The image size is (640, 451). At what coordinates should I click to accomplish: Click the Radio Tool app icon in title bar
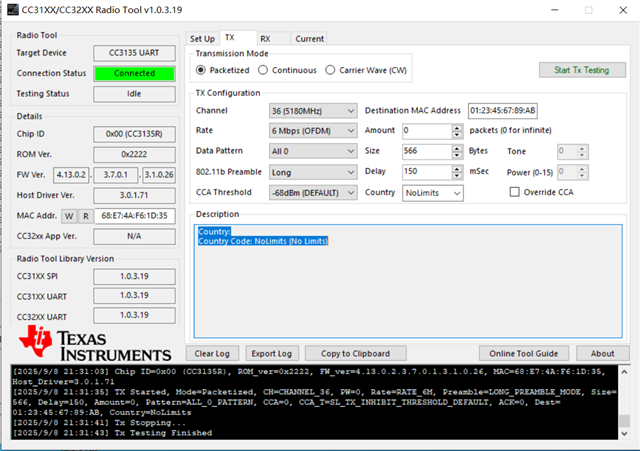click(x=13, y=10)
